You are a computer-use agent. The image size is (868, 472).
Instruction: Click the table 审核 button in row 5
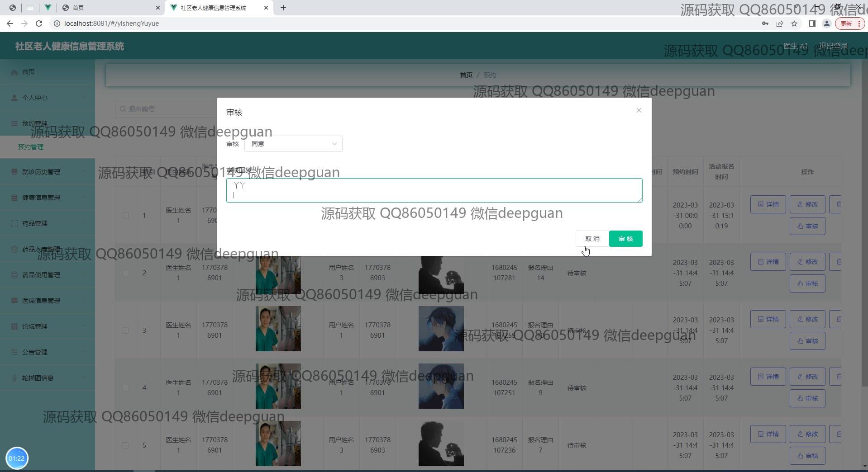(x=807, y=456)
